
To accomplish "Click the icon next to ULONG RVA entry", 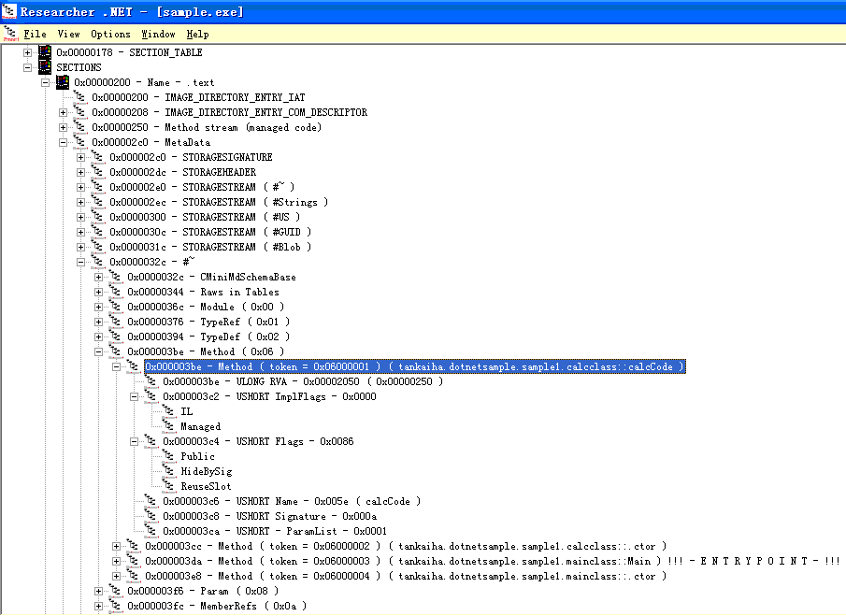I will coord(151,381).
